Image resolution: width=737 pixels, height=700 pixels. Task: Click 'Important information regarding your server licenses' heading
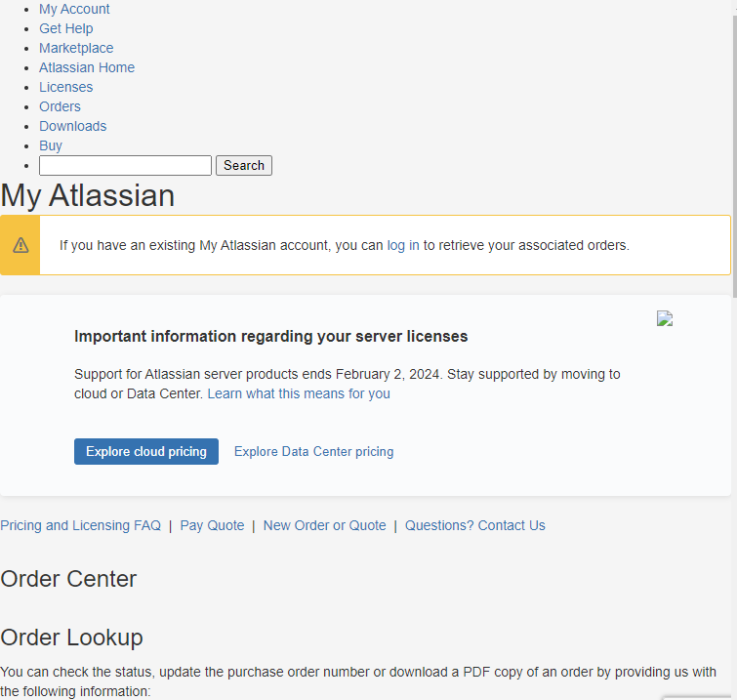(x=270, y=336)
